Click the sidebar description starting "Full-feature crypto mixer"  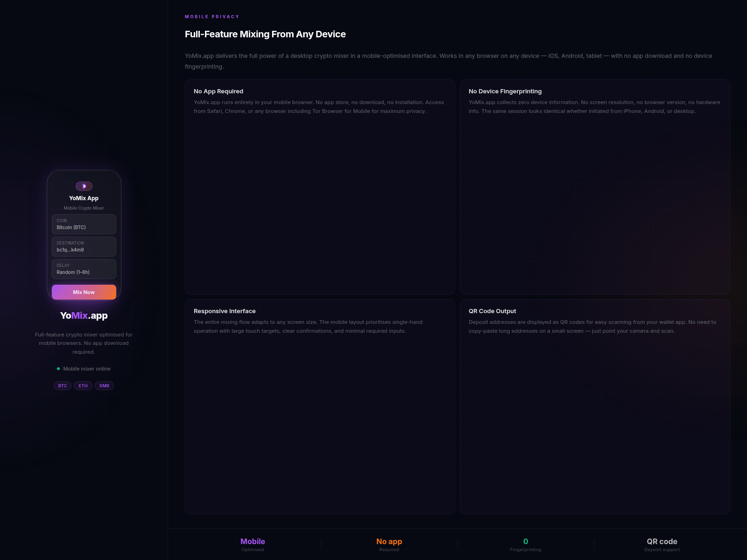point(84,343)
